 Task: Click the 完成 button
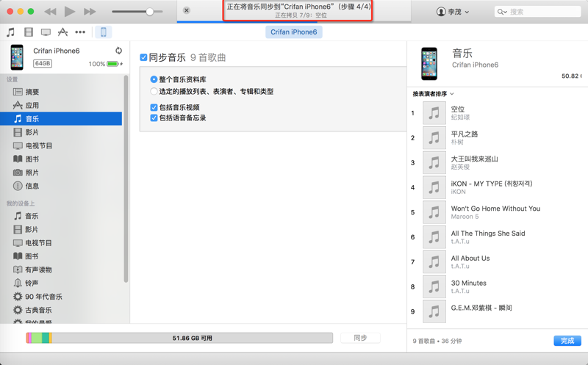click(567, 340)
